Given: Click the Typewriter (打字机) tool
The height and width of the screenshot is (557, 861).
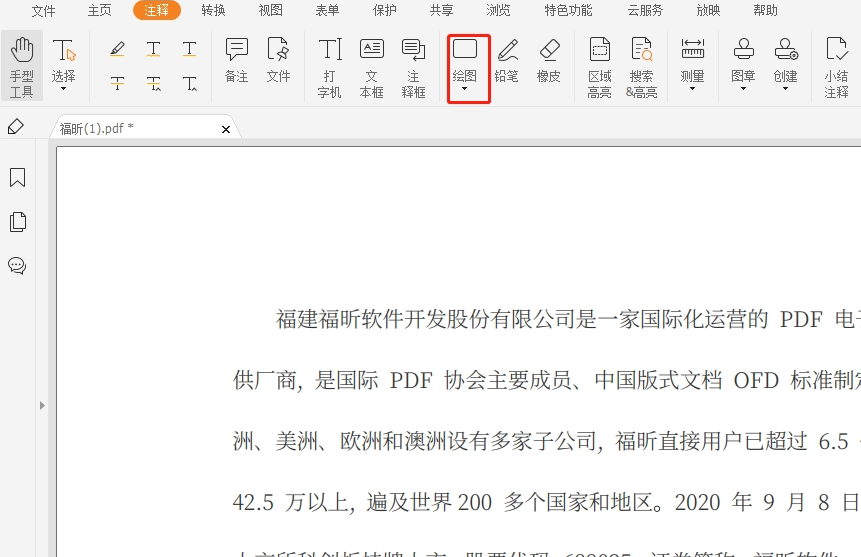Looking at the screenshot, I should click(x=330, y=66).
